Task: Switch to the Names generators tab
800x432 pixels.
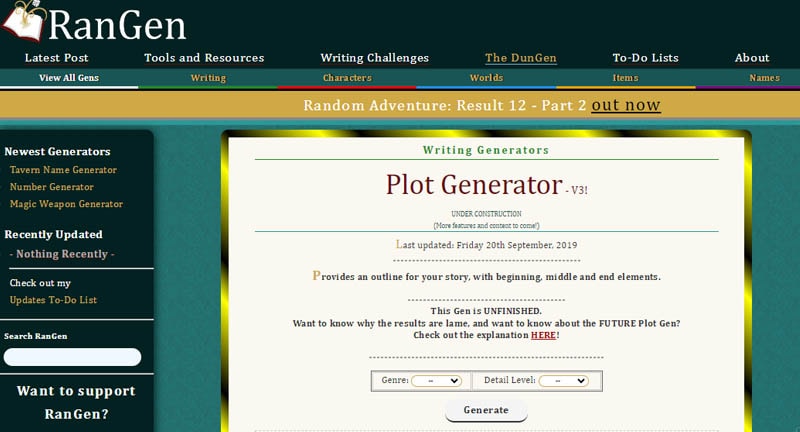Action: [x=764, y=78]
